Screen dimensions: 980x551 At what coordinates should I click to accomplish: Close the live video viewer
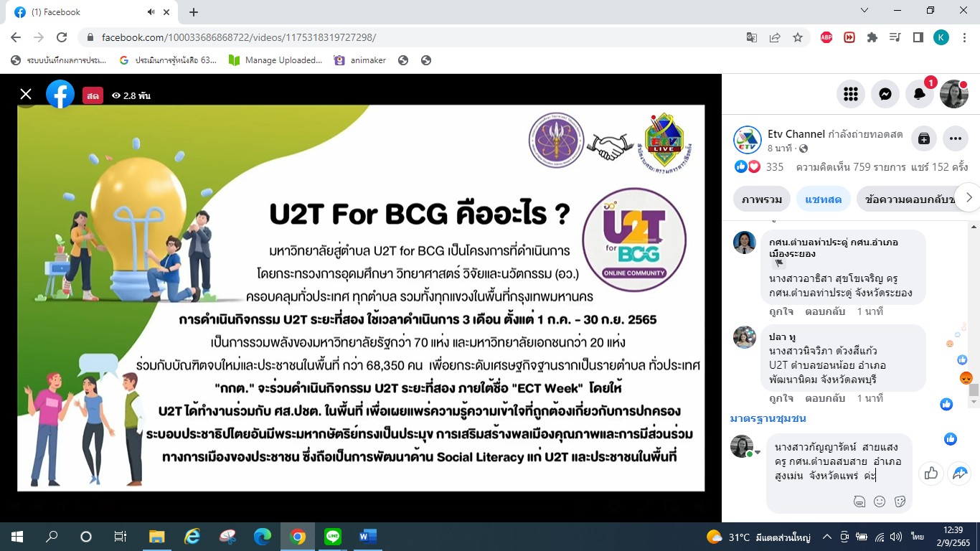[26, 94]
